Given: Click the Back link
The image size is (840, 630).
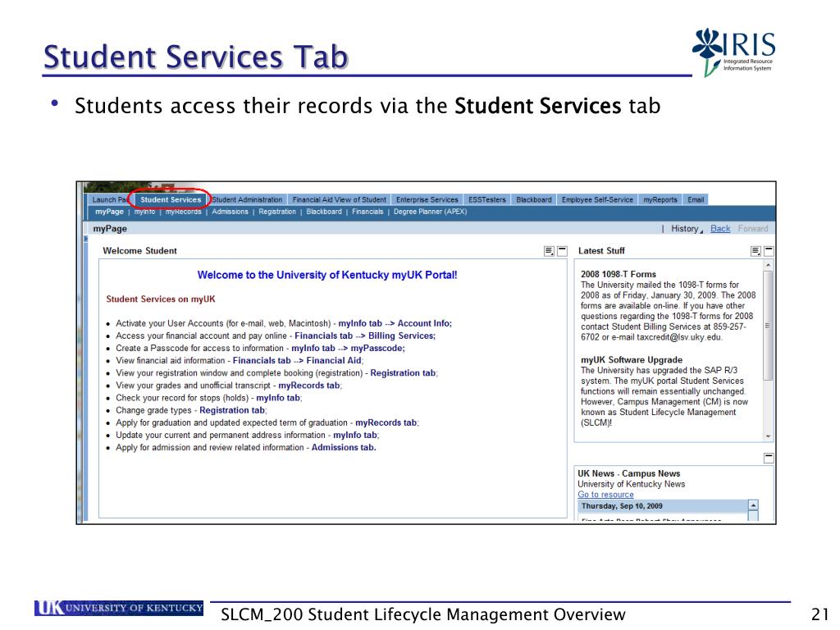Looking at the screenshot, I should coord(720,229).
